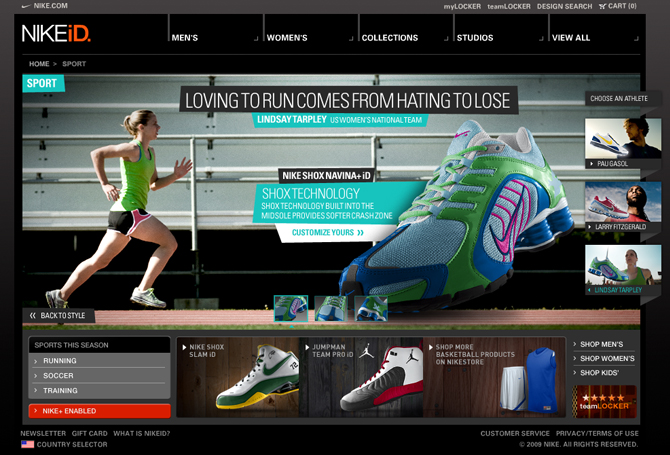Image resolution: width=670 pixels, height=455 pixels.
Task: Choose athlete Pau Gasol thumbnail
Action: point(623,139)
